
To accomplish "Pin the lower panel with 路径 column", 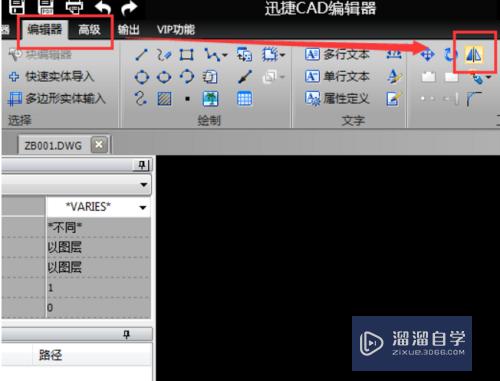I will [x=127, y=334].
